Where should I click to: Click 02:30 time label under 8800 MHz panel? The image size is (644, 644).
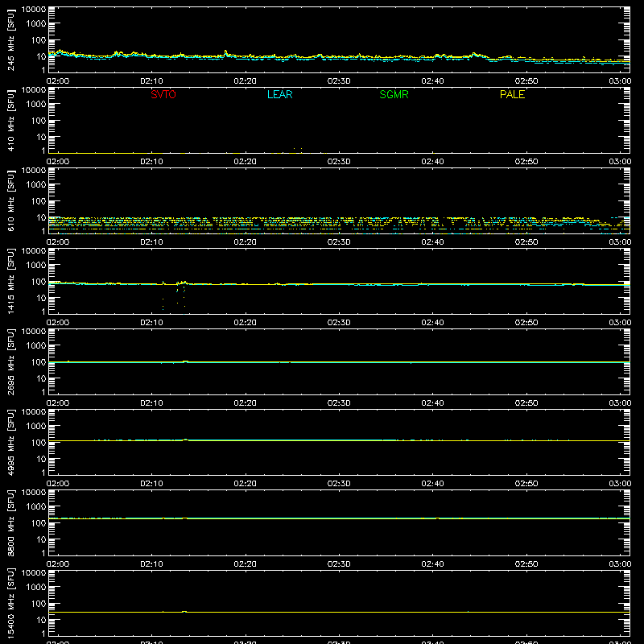[x=339, y=564]
